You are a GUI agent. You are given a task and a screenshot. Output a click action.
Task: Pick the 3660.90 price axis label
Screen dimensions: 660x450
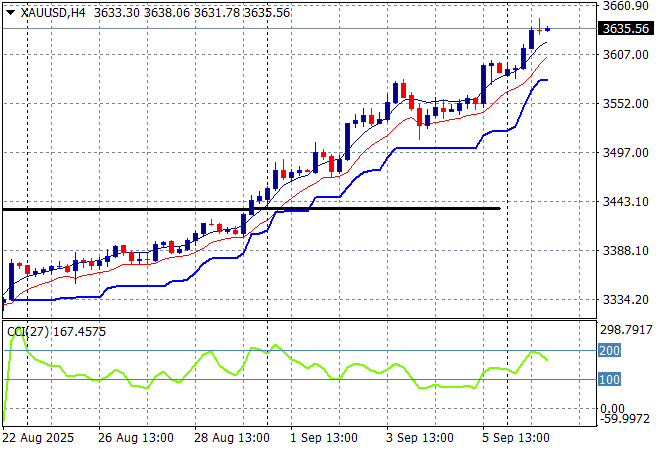[x=625, y=6]
